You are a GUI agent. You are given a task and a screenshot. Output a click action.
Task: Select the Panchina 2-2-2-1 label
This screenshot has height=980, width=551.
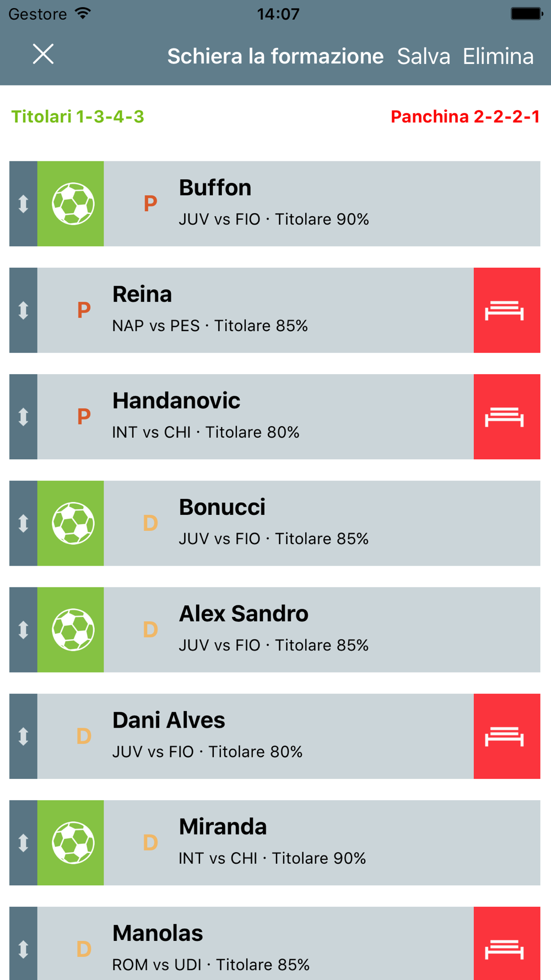tap(464, 117)
